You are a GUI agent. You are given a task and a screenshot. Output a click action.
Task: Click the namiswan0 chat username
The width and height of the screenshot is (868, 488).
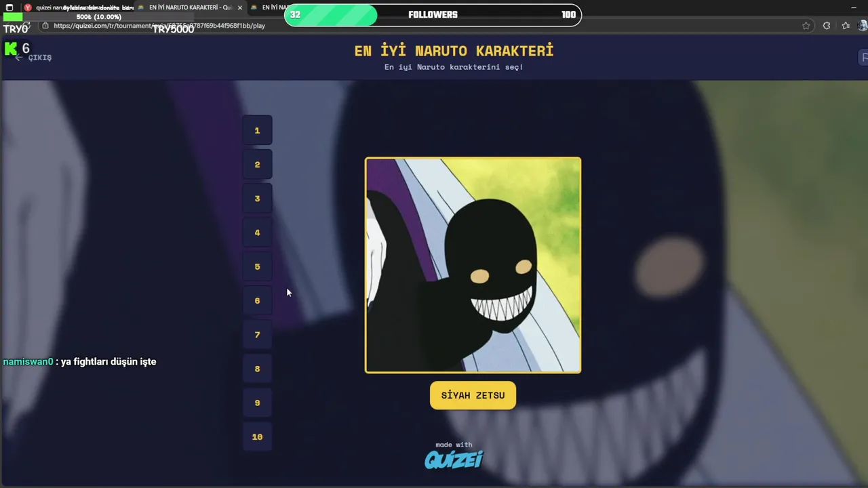28,362
